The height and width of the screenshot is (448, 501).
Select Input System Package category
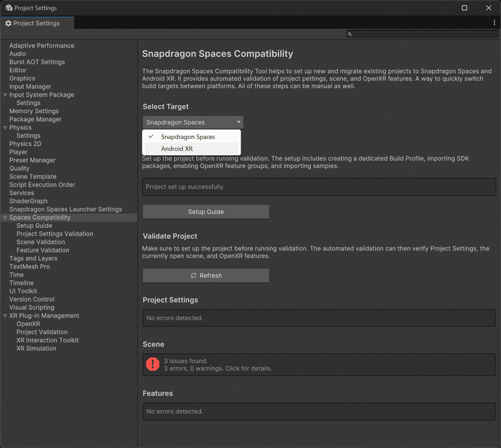point(42,95)
